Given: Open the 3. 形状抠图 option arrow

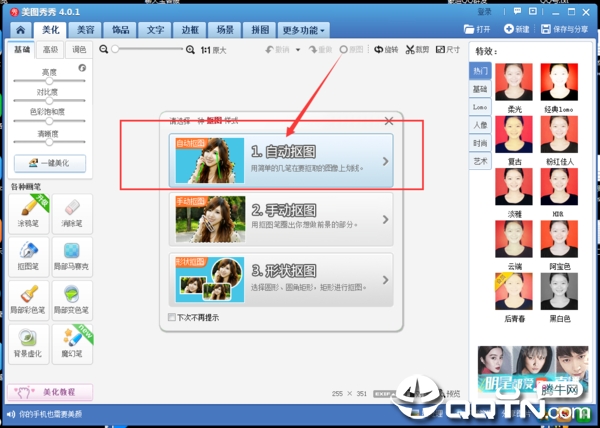Looking at the screenshot, I should coord(386,280).
